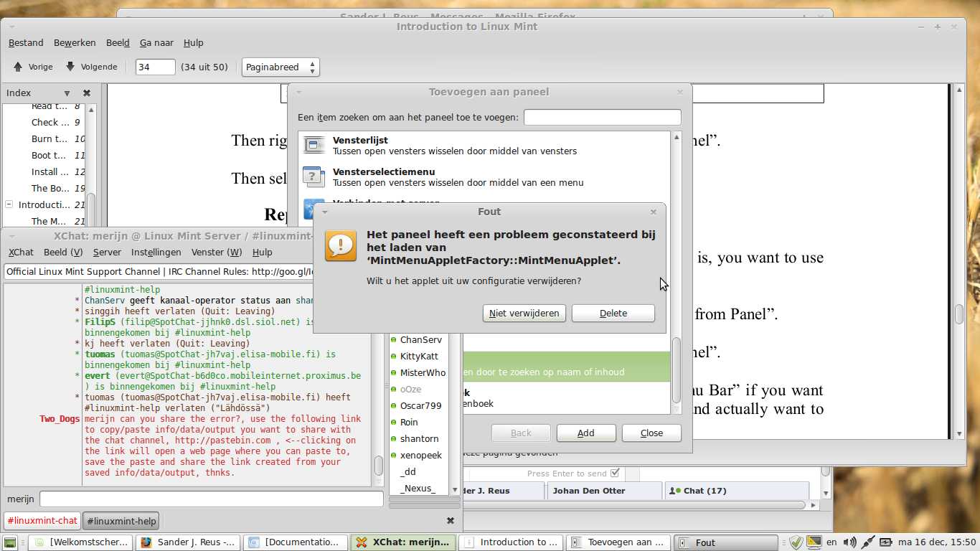
Task: Close the XChat channel tab bar
Action: point(451,521)
